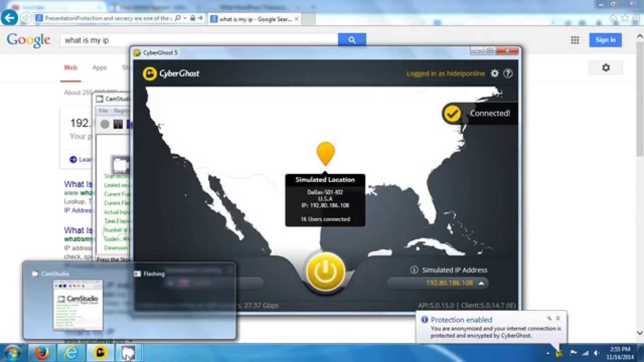Click the red record button in CamStudio
This screenshot has width=644, height=362.
[105, 124]
